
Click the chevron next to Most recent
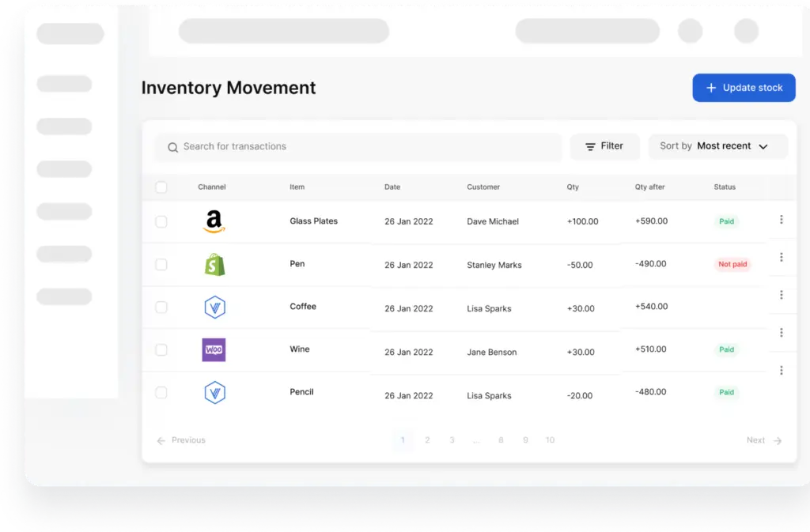(x=763, y=146)
